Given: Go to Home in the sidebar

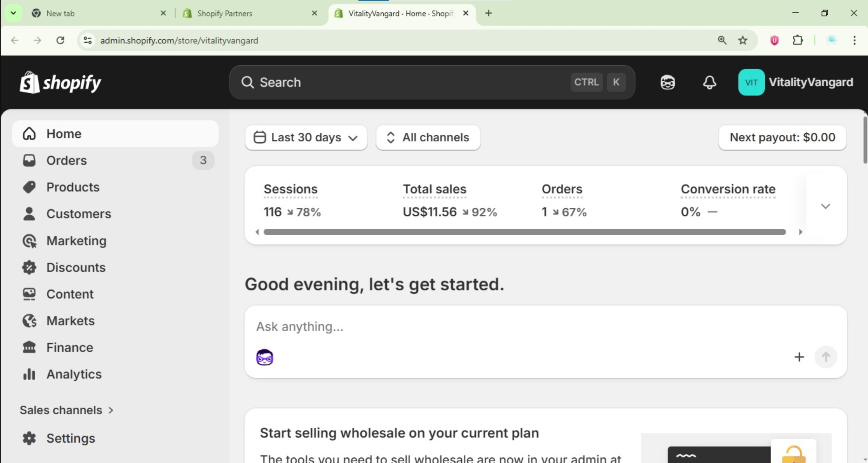Looking at the screenshot, I should pos(115,134).
